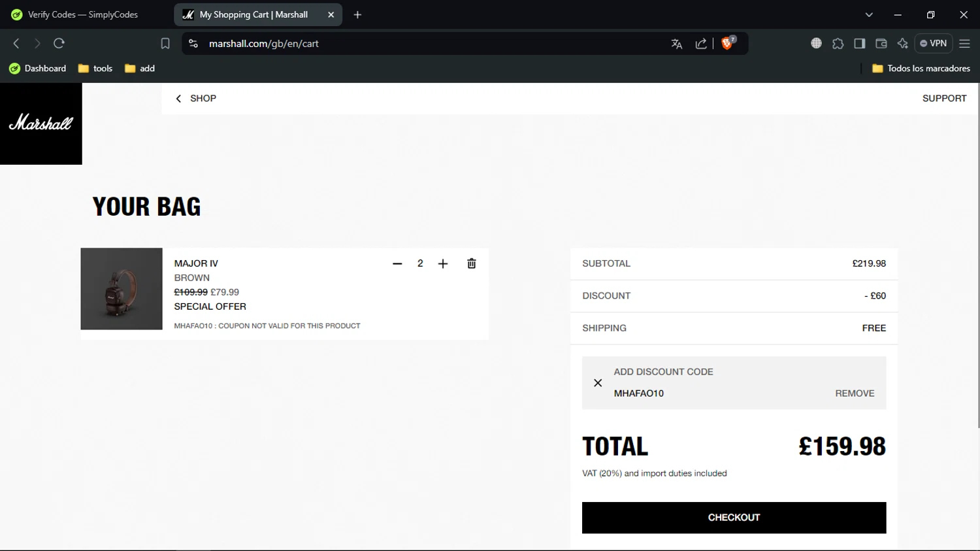Open the browser hamburger menu
The image size is (980, 551).
[964, 43]
